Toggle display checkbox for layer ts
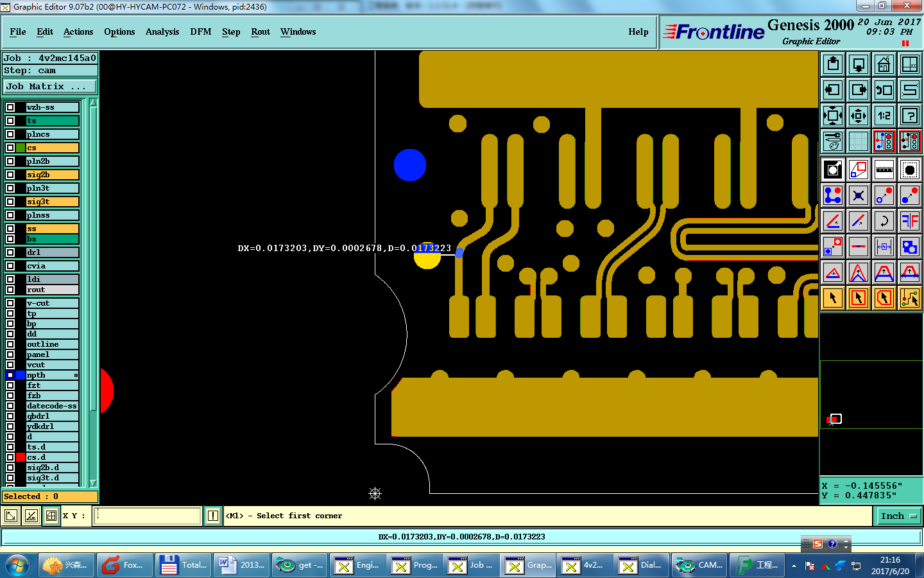Viewport: 924px width, 578px height. [10, 121]
